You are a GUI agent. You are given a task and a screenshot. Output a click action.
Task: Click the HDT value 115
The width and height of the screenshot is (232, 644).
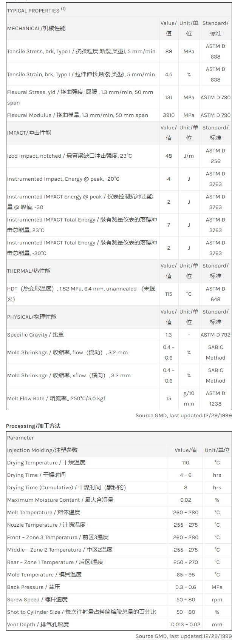[169, 294]
